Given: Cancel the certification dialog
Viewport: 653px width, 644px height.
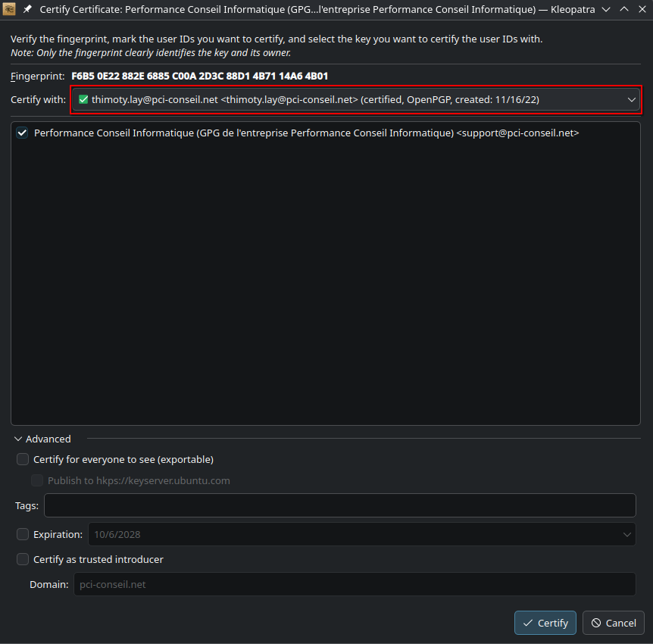Looking at the screenshot, I should pyautogui.click(x=613, y=623).
